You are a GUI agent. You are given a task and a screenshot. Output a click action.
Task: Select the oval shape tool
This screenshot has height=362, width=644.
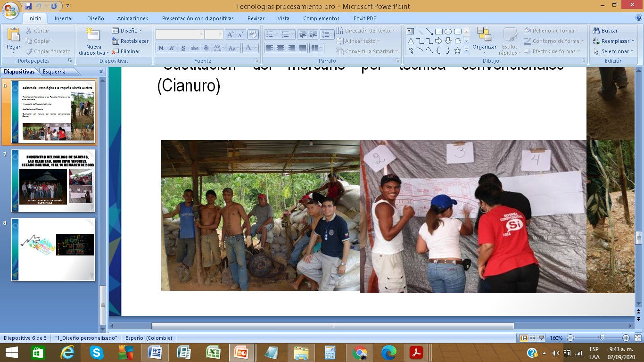pos(448,32)
